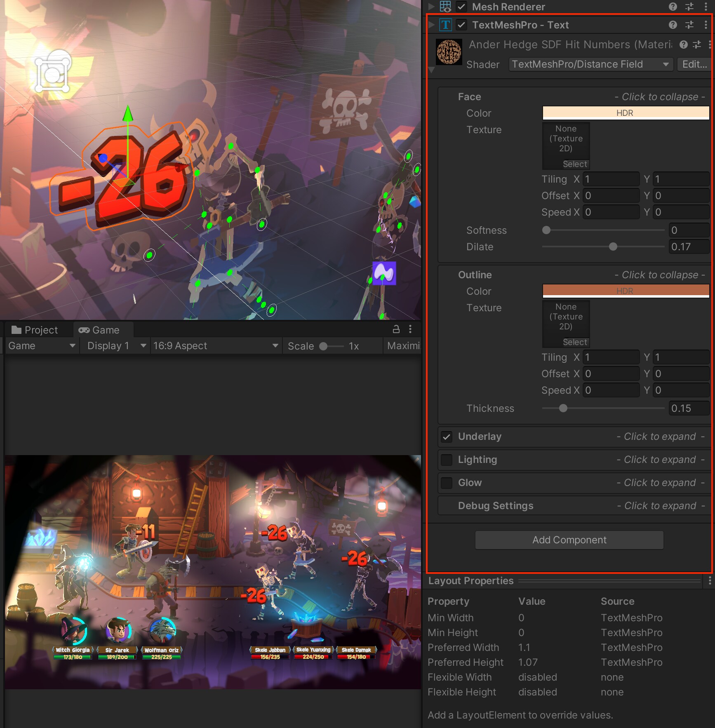This screenshot has height=728, width=715.
Task: Click the shader Edit... button
Action: [x=694, y=64]
